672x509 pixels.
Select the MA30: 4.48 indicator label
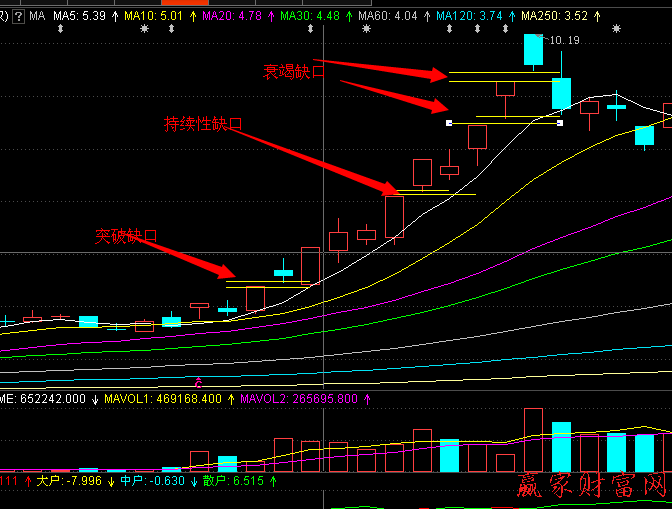(x=311, y=16)
